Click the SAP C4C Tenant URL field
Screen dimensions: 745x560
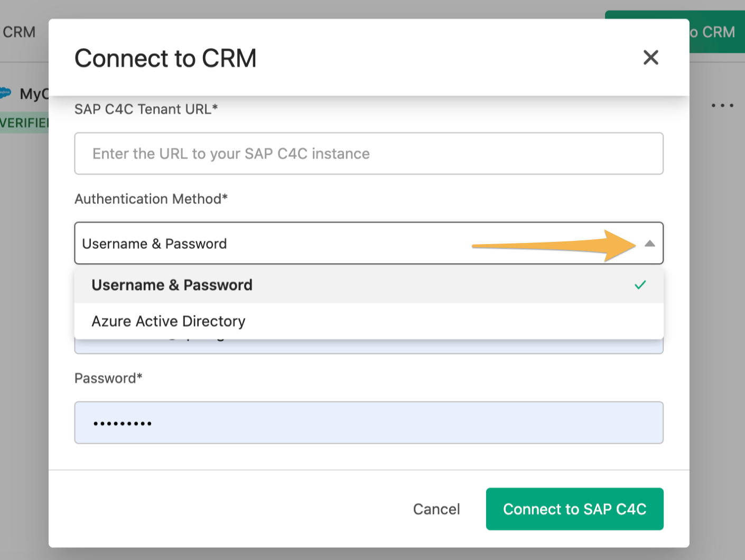pyautogui.click(x=369, y=154)
